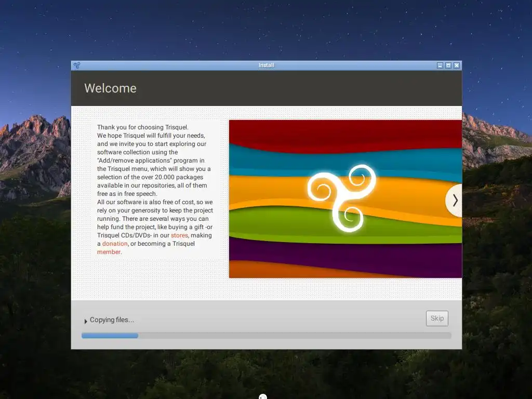Expand the Copying files details triangle
This screenshot has width=532, height=399.
click(x=86, y=321)
